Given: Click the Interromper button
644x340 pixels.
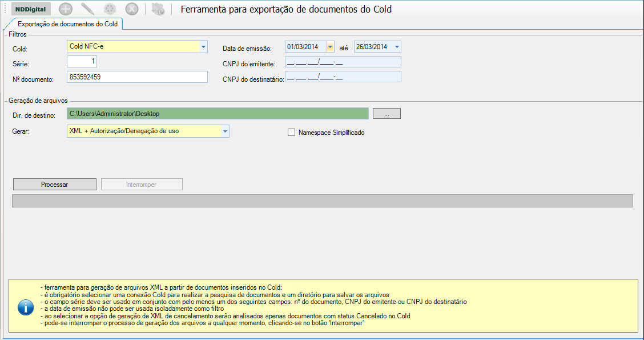Looking at the screenshot, I should [x=142, y=185].
